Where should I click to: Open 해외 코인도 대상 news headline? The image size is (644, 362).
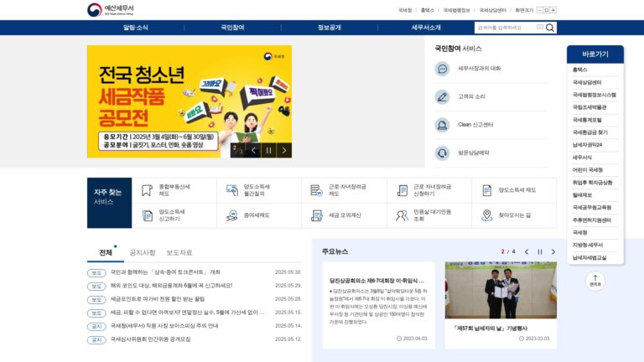[x=171, y=286]
